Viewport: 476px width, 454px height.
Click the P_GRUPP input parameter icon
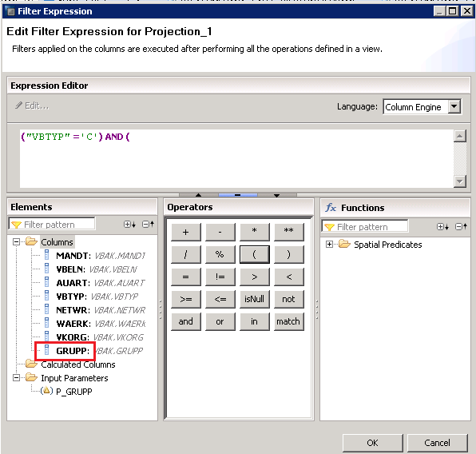click(46, 391)
